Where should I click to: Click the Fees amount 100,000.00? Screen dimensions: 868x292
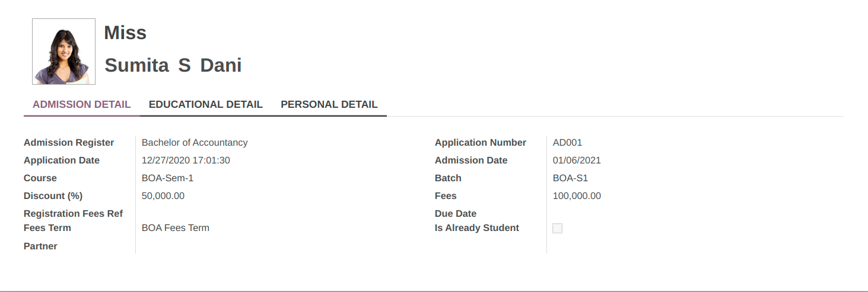click(x=577, y=196)
